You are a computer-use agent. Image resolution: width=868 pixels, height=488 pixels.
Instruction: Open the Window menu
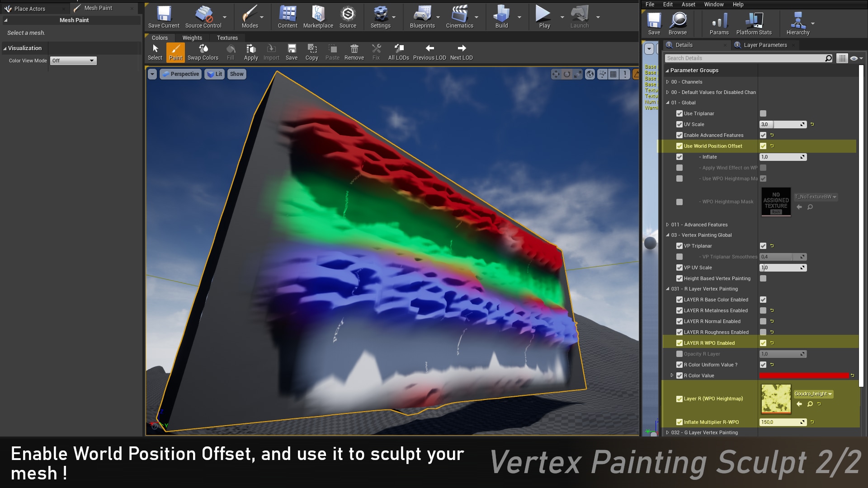(x=714, y=5)
